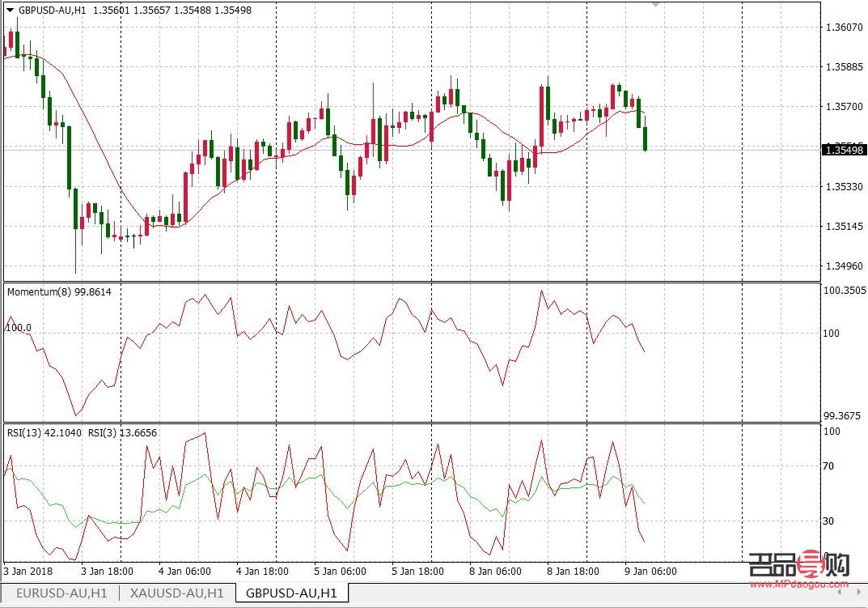This screenshot has width=868, height=608.
Task: Click the 1.34960 price scale label
Action: pyautogui.click(x=842, y=266)
